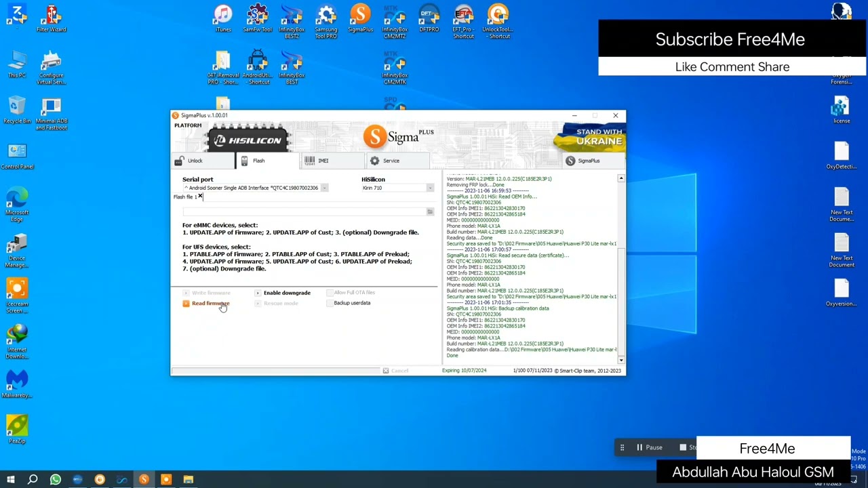Open Internet Download Manager desktop icon

pos(17,342)
